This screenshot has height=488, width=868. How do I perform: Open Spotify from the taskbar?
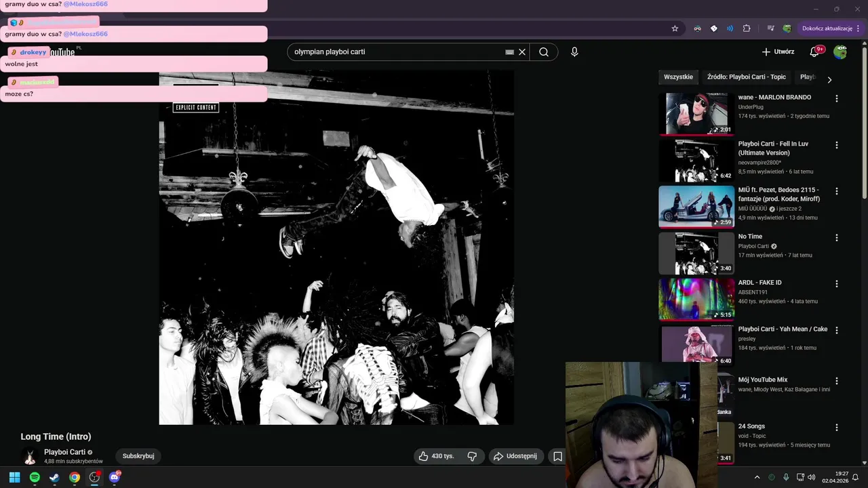(x=35, y=477)
